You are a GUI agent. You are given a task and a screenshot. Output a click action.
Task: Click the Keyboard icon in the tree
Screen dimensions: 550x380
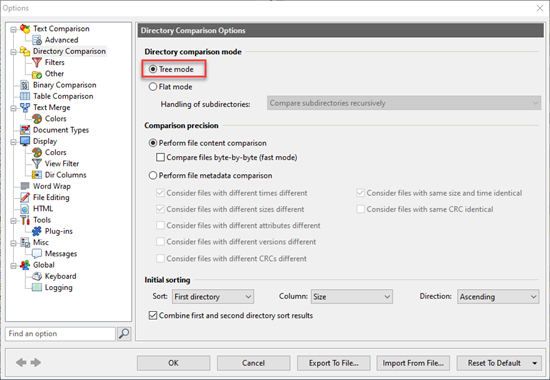pyautogui.click(x=37, y=276)
